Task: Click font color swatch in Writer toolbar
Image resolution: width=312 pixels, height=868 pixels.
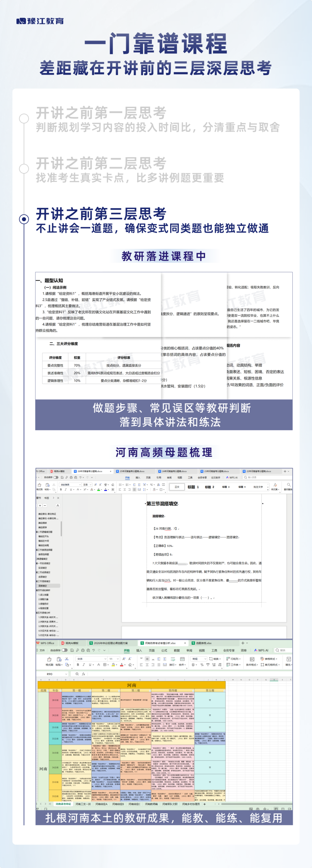Action: point(106,490)
